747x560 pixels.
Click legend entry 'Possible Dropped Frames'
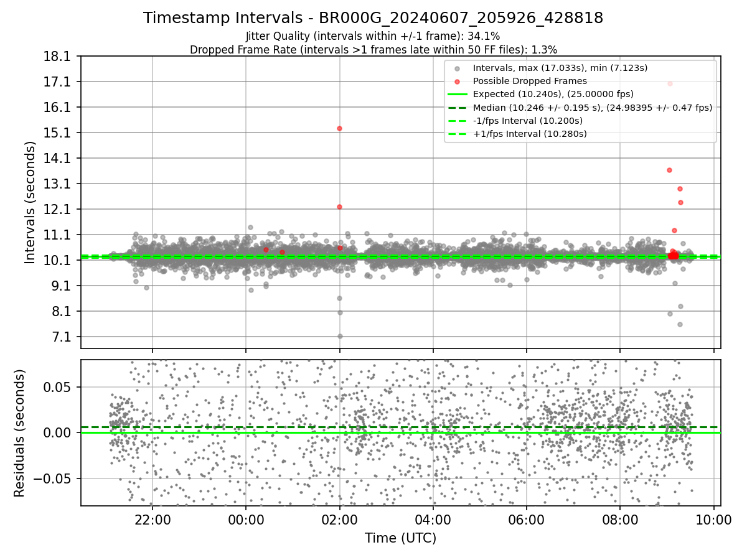(530, 81)
